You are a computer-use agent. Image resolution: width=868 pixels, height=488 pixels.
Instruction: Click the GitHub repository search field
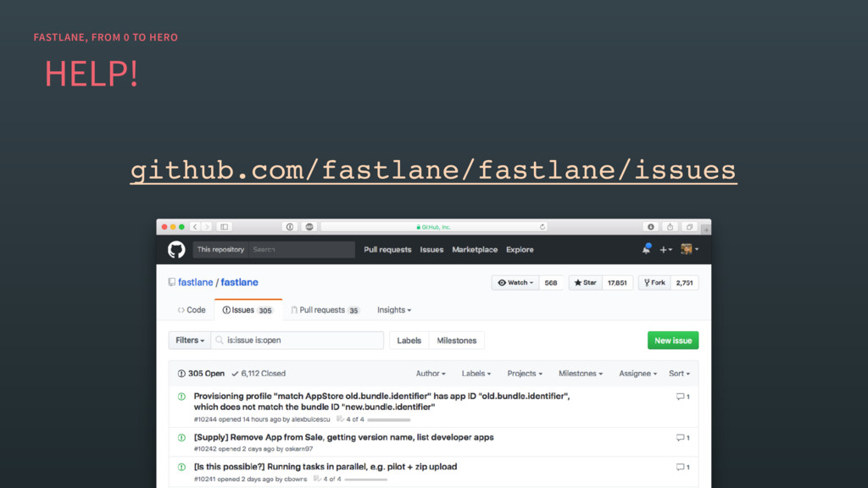tap(302, 250)
